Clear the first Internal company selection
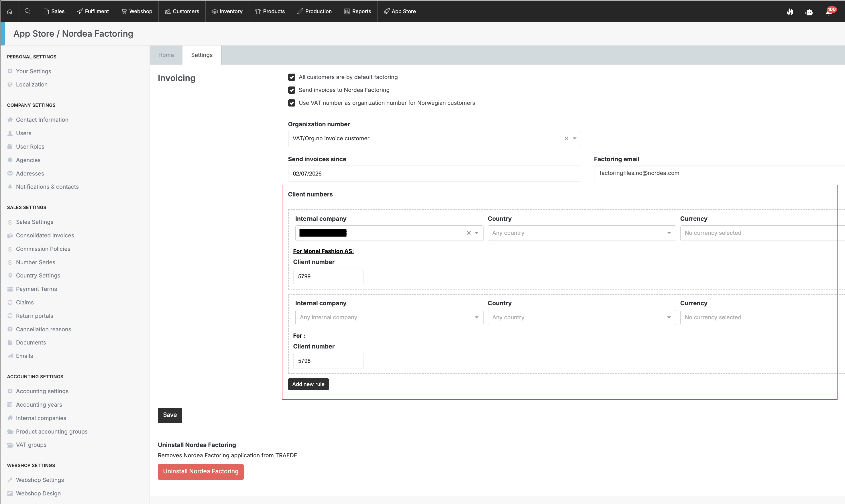Screen dimensions: 845x504 (x=469, y=233)
